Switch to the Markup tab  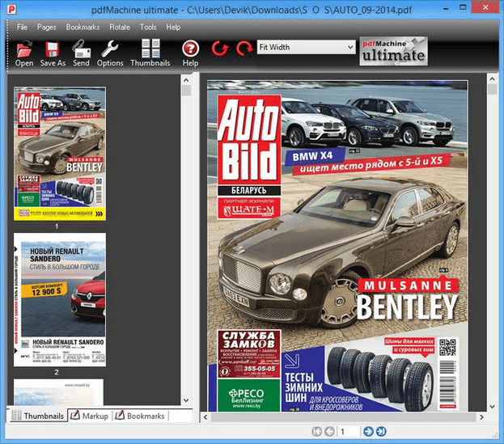point(90,416)
